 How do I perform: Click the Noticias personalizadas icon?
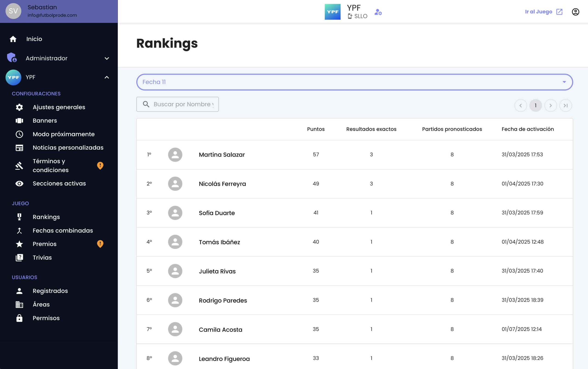pyautogui.click(x=19, y=148)
